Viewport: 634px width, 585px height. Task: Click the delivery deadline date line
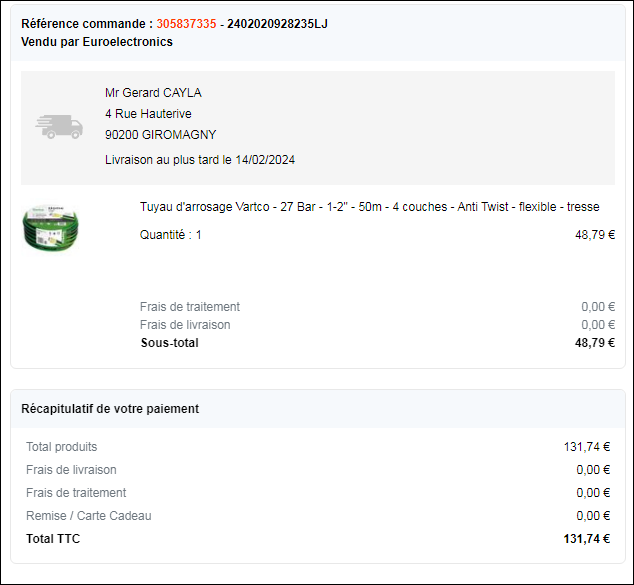[200, 160]
